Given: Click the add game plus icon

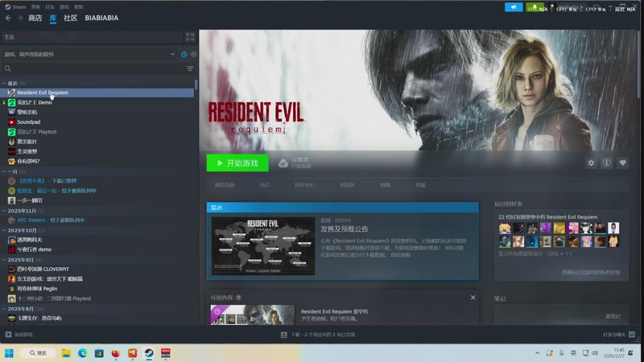Looking at the screenshot, I should coord(8,335).
